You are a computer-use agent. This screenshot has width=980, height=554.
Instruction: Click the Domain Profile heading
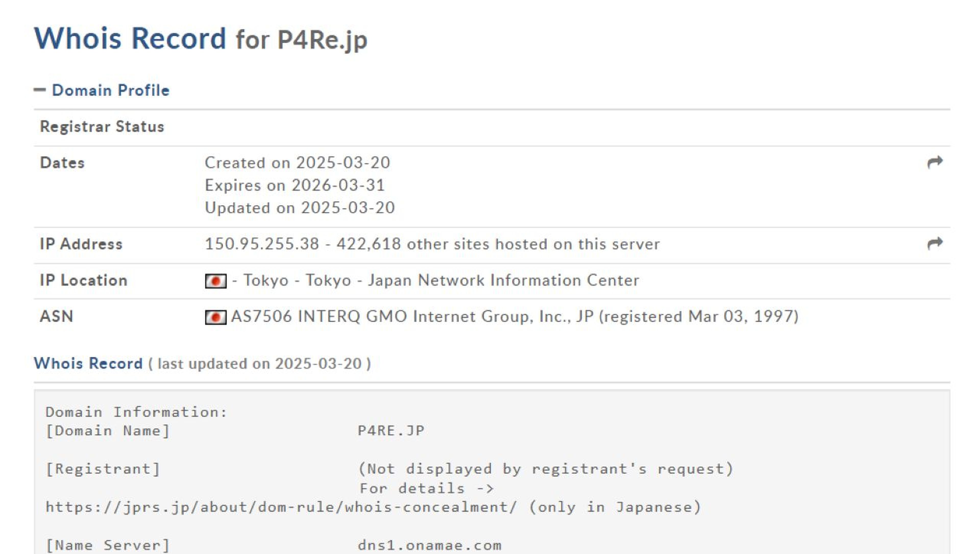pyautogui.click(x=110, y=90)
